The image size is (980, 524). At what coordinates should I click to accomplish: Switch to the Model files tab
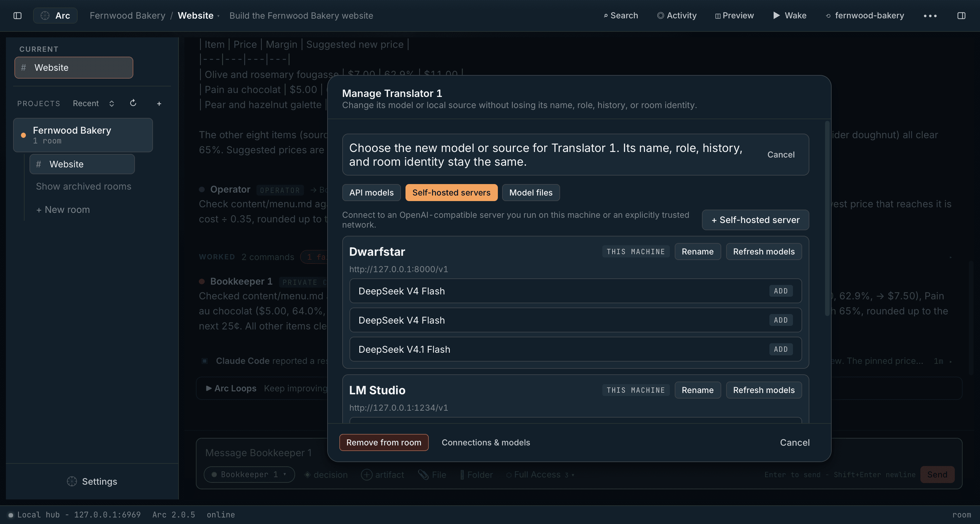click(531, 193)
